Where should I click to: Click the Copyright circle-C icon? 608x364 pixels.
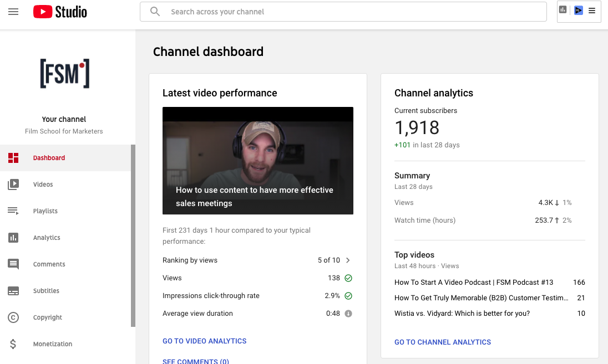click(13, 317)
